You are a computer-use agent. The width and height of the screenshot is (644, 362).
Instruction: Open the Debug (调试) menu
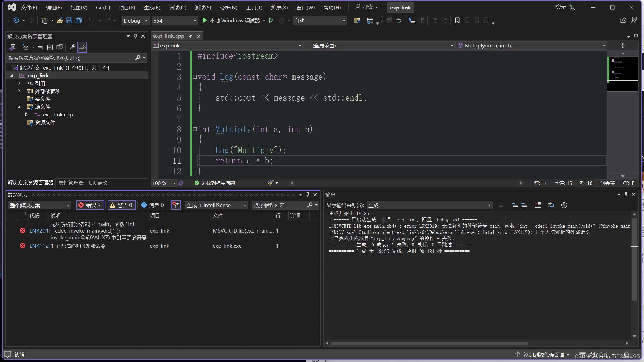tap(177, 8)
